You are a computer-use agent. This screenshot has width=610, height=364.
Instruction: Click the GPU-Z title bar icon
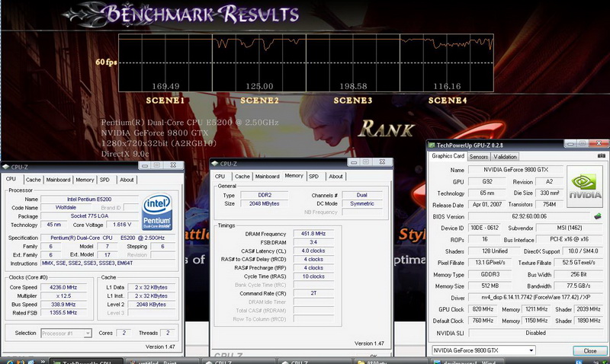432,145
